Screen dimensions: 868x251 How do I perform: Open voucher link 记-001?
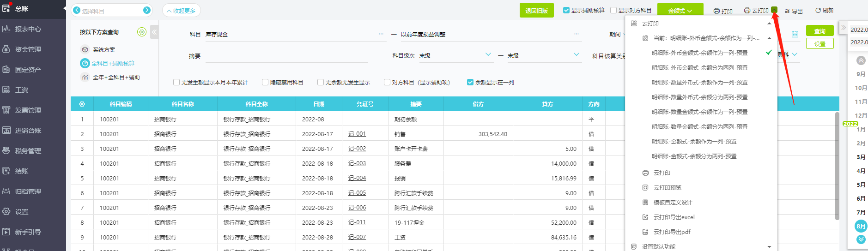(357, 134)
